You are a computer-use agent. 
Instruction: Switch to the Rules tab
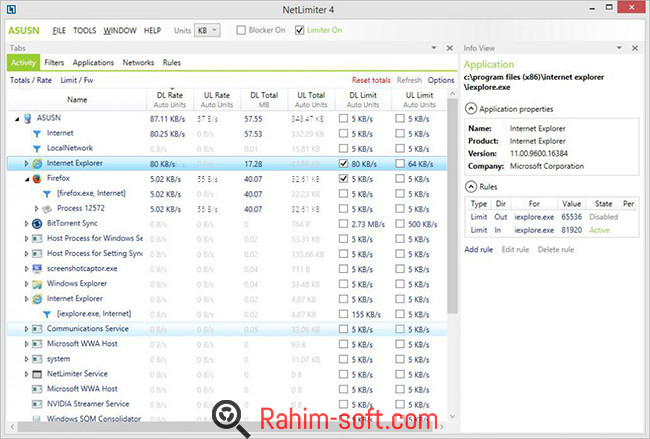pos(172,63)
